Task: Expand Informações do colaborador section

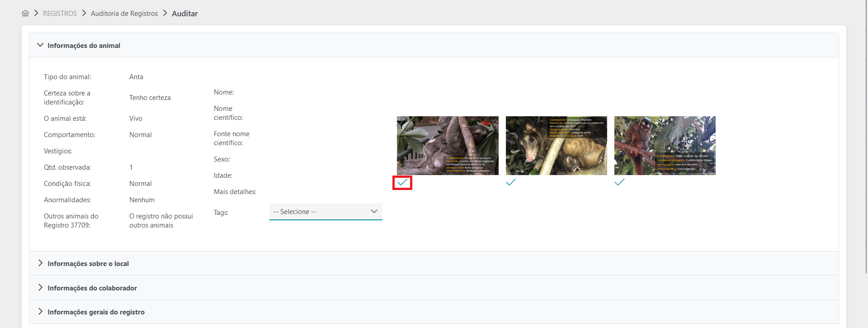Action: pyautogui.click(x=434, y=288)
